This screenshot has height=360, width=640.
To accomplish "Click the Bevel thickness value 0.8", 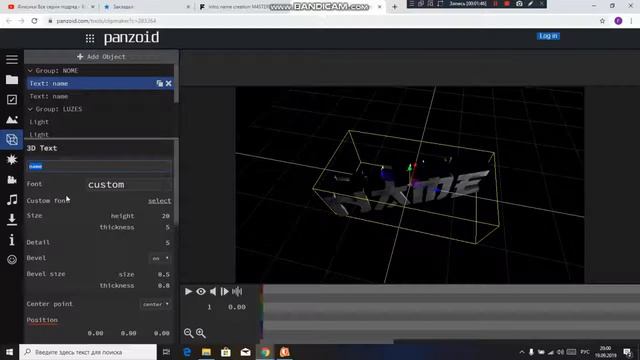I will click(164, 286).
